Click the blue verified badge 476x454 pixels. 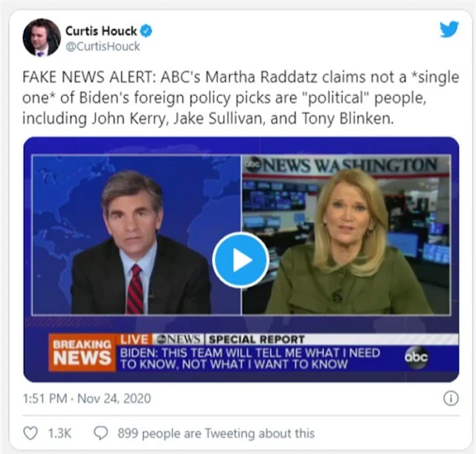pyautogui.click(x=146, y=31)
